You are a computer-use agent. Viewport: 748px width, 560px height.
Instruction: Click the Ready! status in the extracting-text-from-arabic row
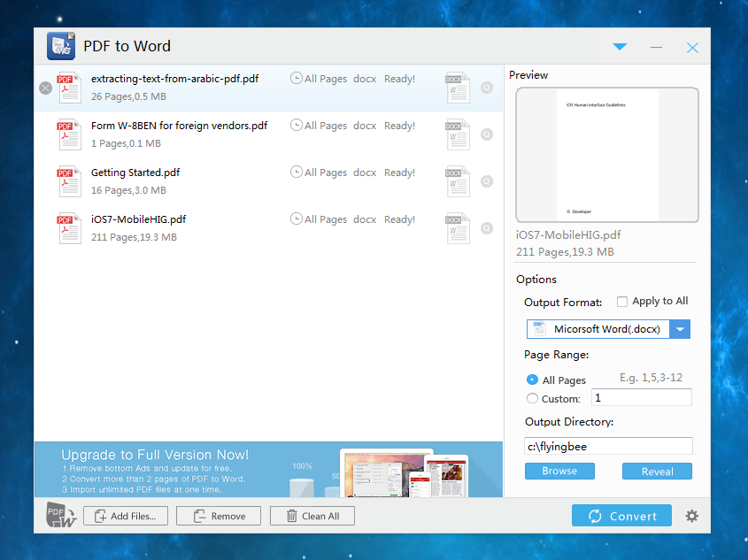coord(400,79)
